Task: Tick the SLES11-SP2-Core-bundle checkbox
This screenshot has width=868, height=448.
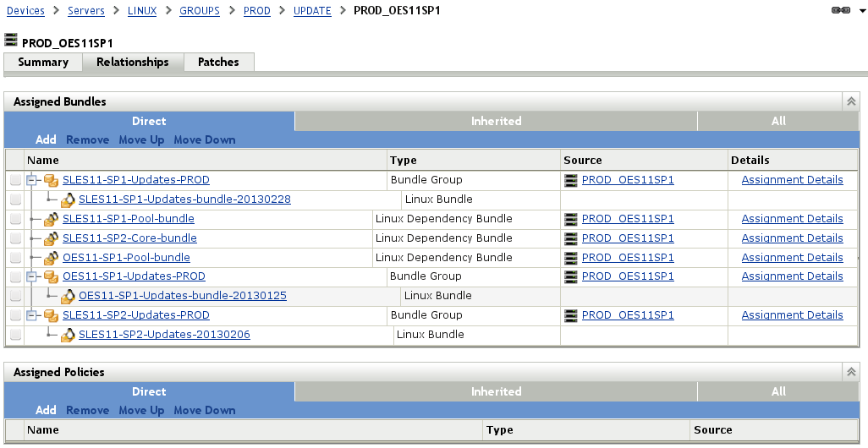Action: [x=15, y=238]
